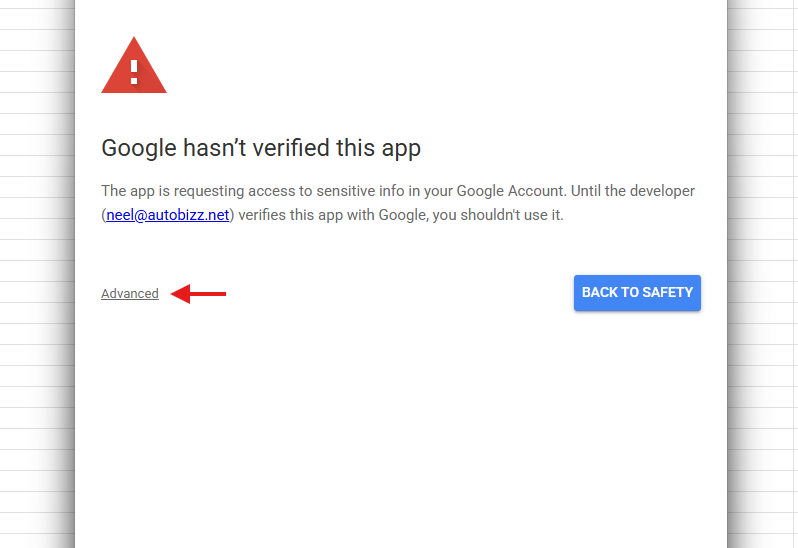Click the spreadsheet cells right of dialog

[764, 300]
